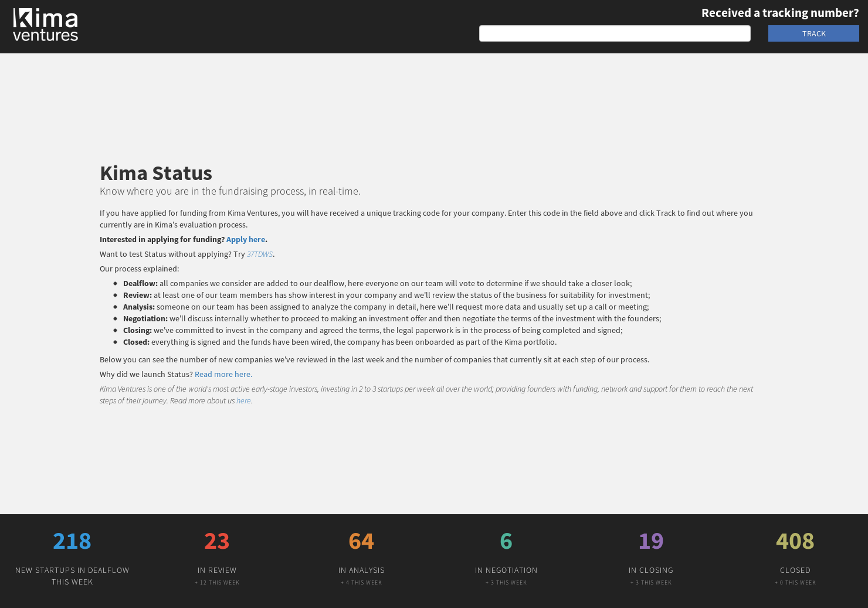Select the 6 In Negotiation stat
Viewport: 868px width, 608px height.
tap(506, 541)
